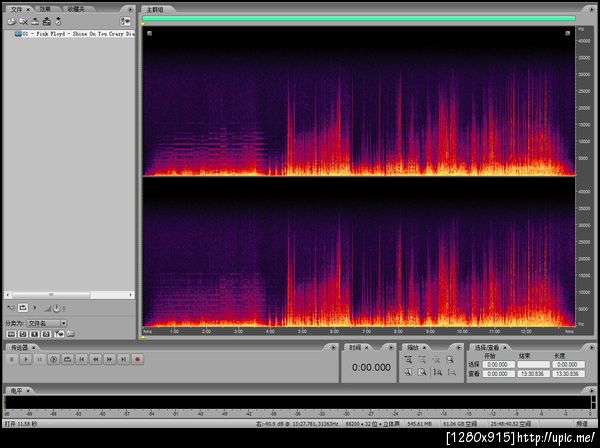Click the red Record button
This screenshot has width=600, height=448.
coord(137,359)
